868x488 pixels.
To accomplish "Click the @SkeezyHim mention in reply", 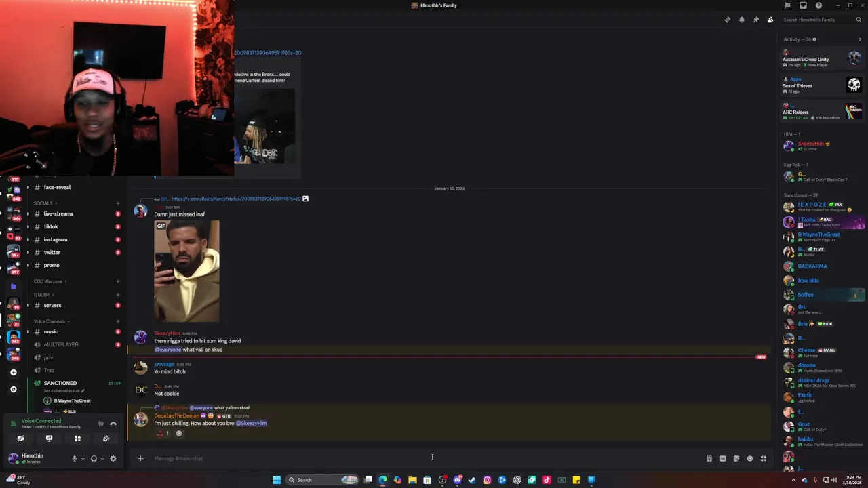I will 251,423.
